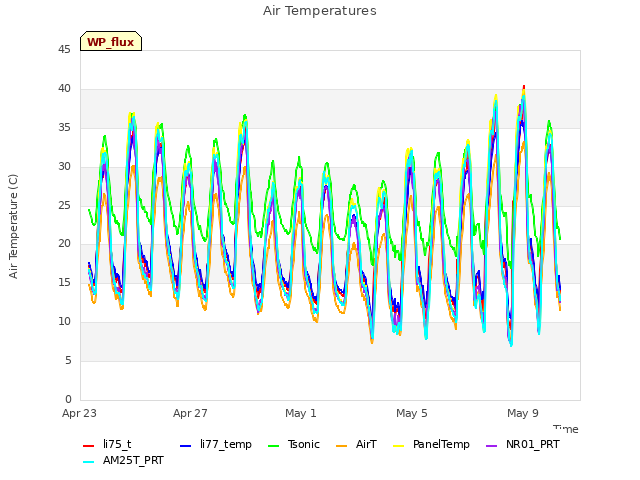Image resolution: width=640 pixels, height=480 pixels.
Task: Toggle li75_t series in legend
Action: coord(117,444)
